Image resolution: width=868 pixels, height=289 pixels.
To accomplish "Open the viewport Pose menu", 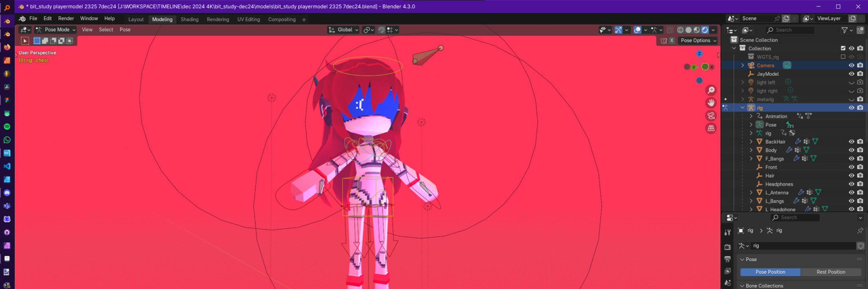I will pyautogui.click(x=125, y=29).
